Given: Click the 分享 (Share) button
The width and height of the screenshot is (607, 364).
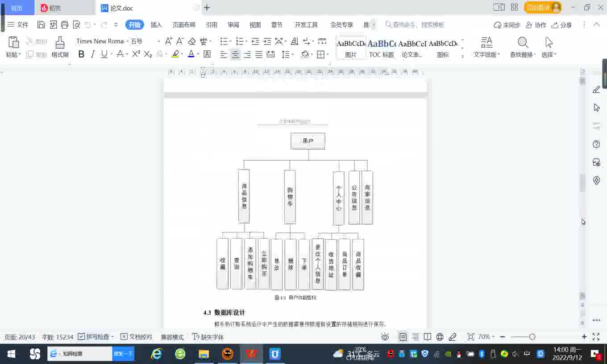Looking at the screenshot, I should pyautogui.click(x=562, y=25).
